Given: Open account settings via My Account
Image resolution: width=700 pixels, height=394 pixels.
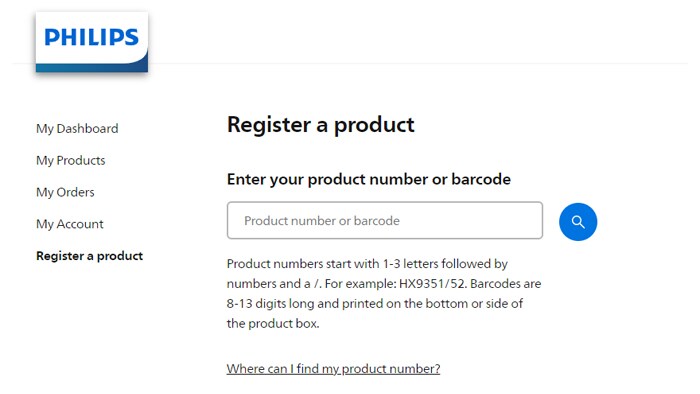Looking at the screenshot, I should 70,224.
